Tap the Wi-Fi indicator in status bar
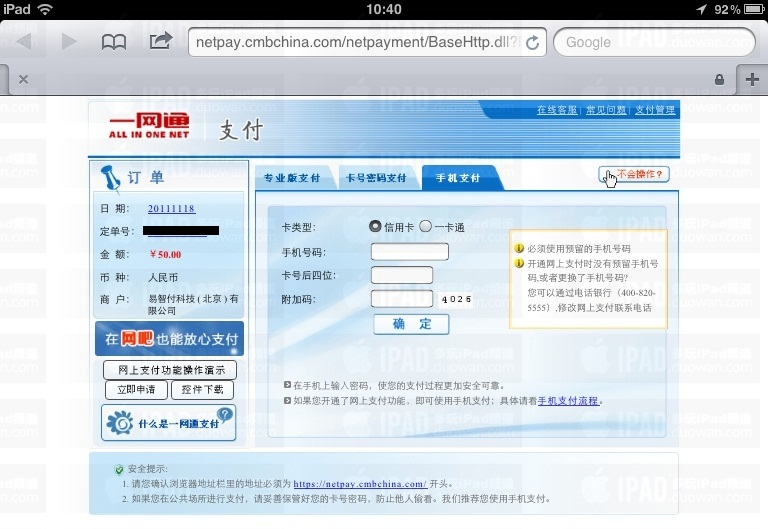768x529 pixels. pyautogui.click(x=45, y=9)
